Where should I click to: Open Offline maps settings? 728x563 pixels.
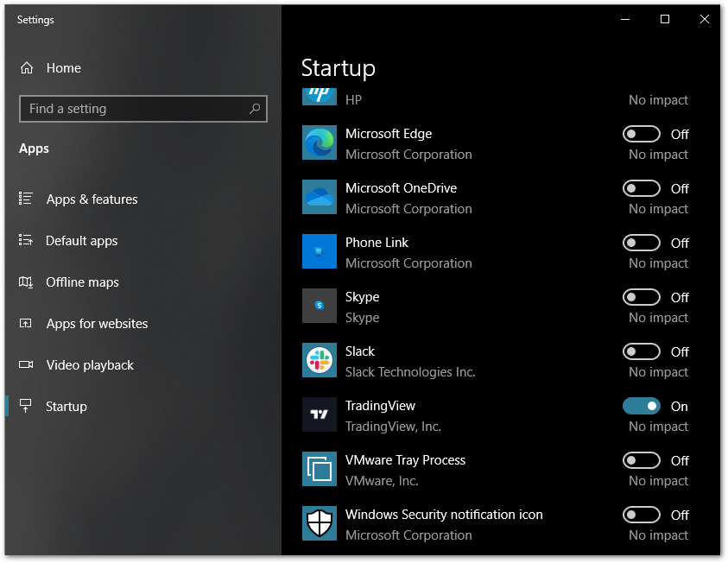(x=143, y=282)
